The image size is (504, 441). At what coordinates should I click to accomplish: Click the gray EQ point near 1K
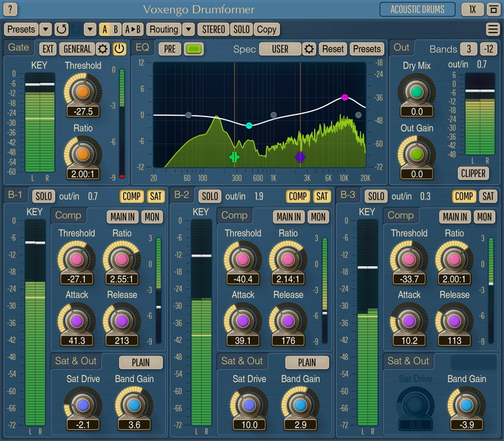[274, 114]
